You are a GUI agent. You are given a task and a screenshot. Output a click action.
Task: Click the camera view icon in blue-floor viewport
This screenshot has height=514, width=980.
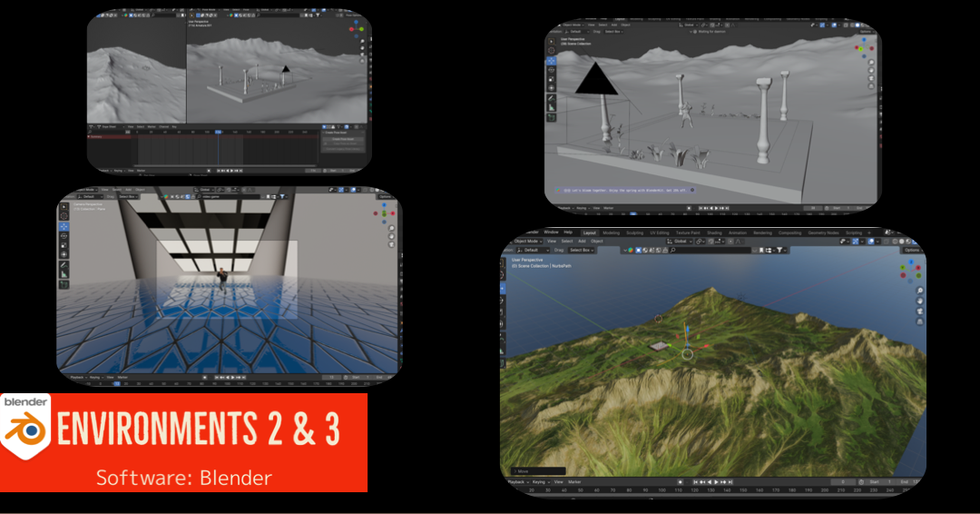(x=392, y=244)
